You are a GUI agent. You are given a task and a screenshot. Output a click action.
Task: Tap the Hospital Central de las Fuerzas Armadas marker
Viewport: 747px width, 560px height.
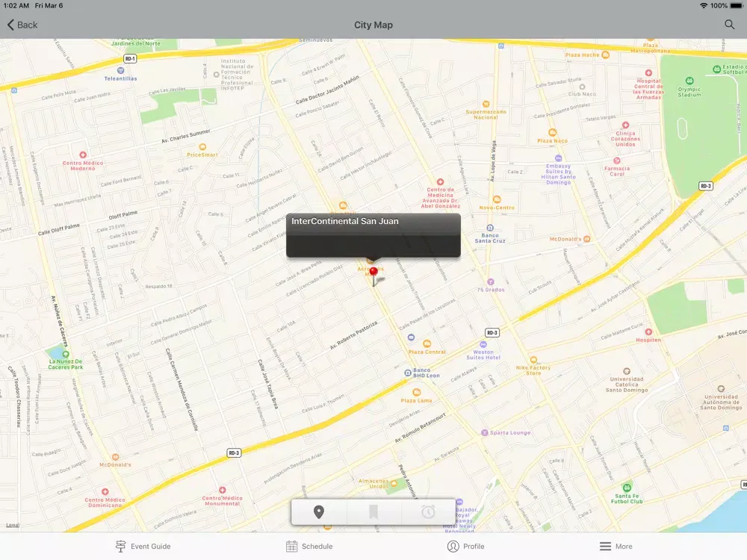(648, 73)
